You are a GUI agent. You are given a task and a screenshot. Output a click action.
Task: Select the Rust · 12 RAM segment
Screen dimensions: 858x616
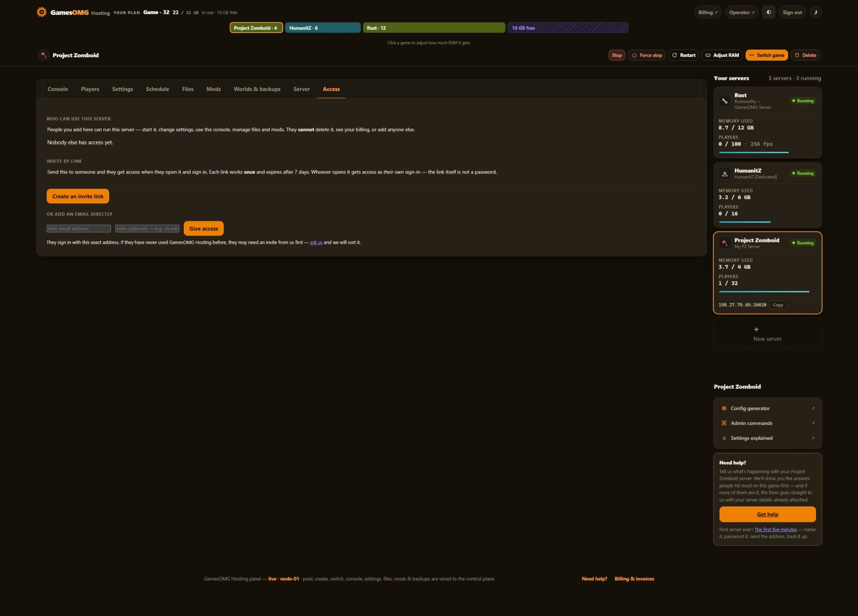pos(434,28)
